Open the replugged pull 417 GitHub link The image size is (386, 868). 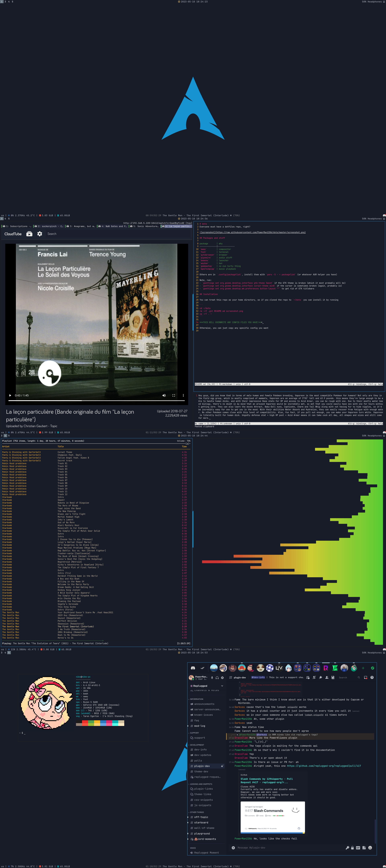click(x=324, y=766)
